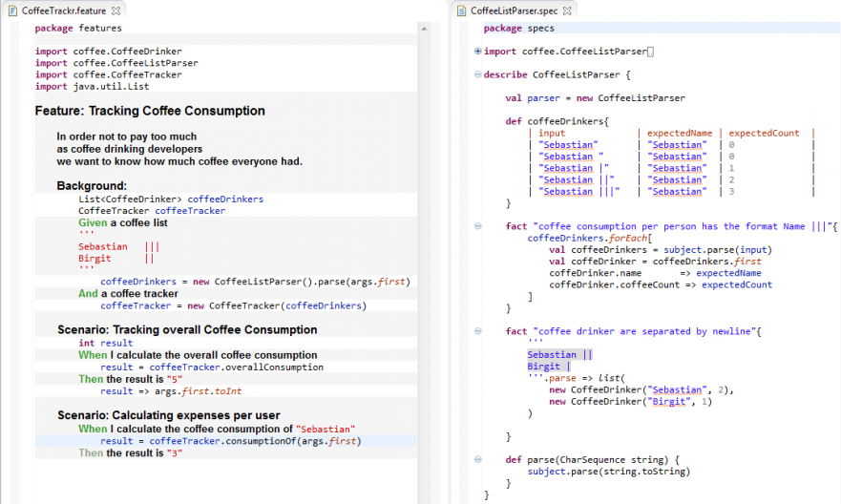
Task: Collapse the describe CoffeeListParser block
Action: [x=477, y=74]
